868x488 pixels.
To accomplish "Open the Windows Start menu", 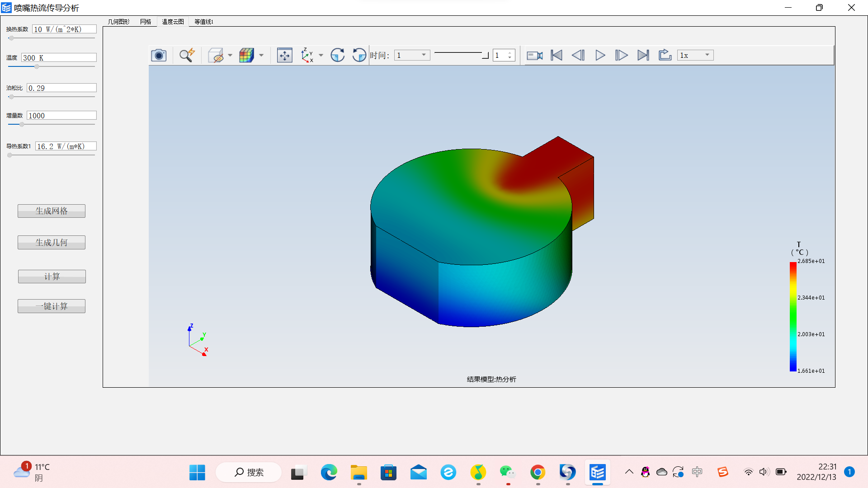I will pos(197,473).
